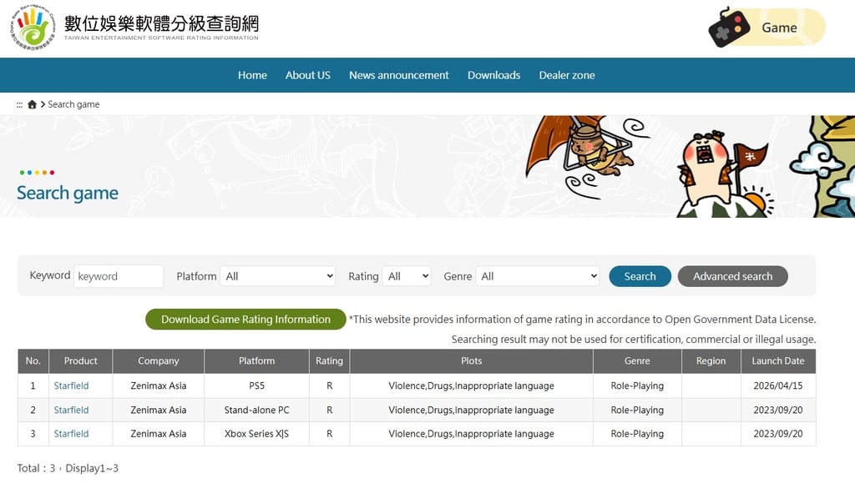Open Advanced search
Image resolution: width=855 pixels, height=504 pixels.
[x=733, y=276]
